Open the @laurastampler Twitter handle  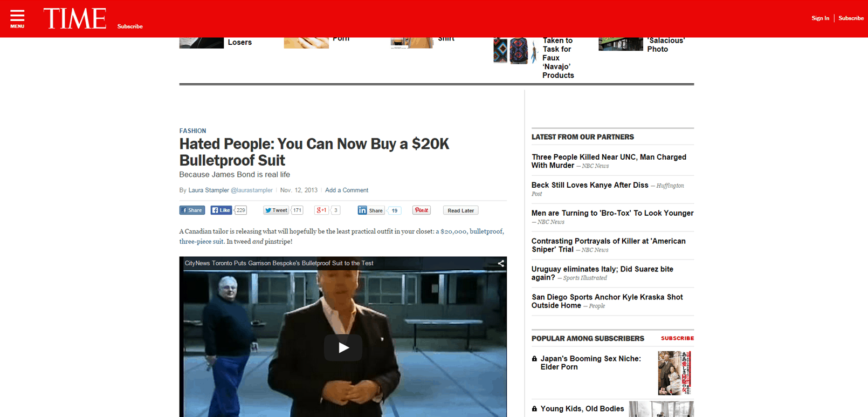tap(252, 190)
